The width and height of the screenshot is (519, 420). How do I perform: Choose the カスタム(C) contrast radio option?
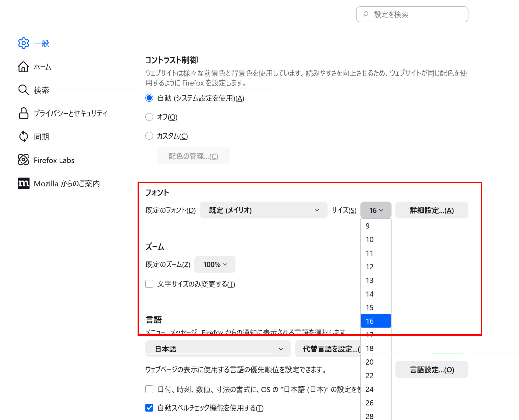(x=149, y=136)
